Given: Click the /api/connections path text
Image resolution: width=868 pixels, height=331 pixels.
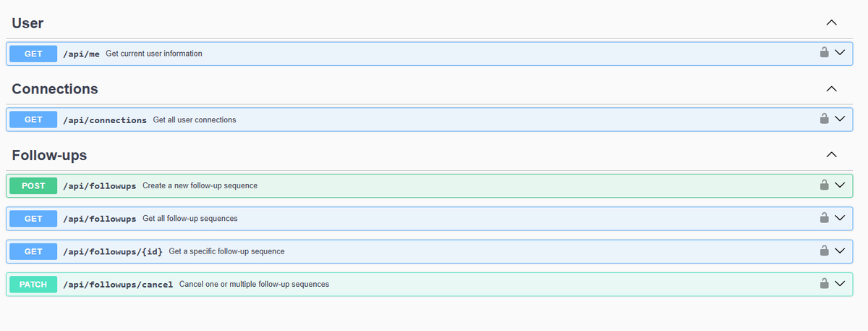Looking at the screenshot, I should click(105, 120).
